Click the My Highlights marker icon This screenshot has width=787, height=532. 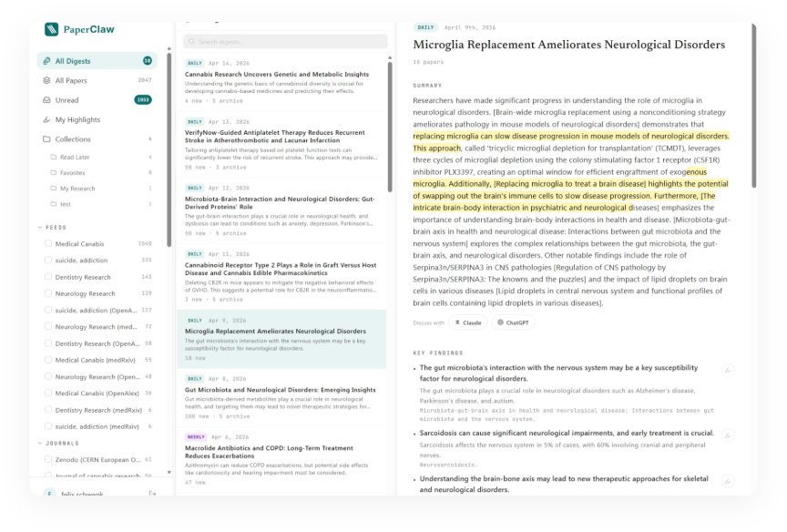coord(46,119)
